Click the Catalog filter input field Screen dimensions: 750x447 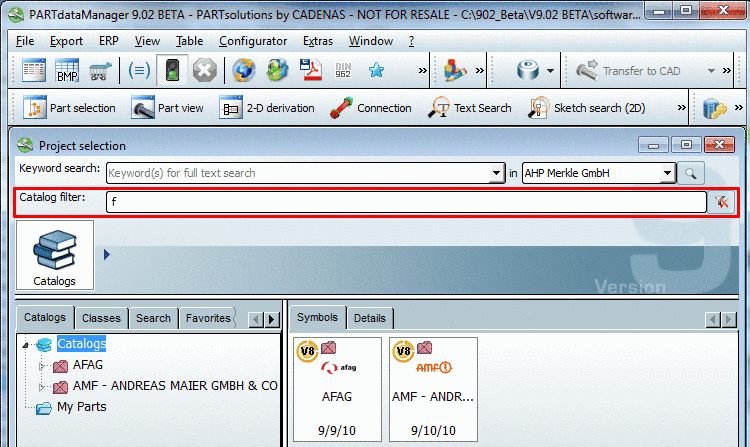pyautogui.click(x=406, y=202)
